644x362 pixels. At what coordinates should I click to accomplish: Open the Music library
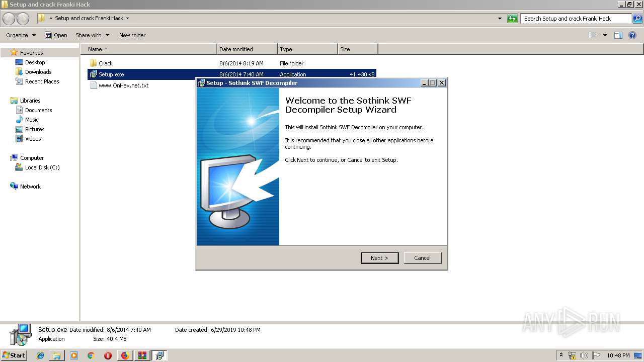click(32, 120)
